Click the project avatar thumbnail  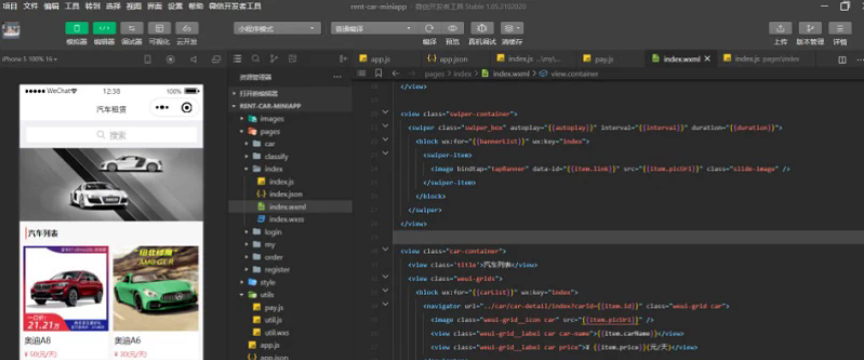(x=11, y=30)
